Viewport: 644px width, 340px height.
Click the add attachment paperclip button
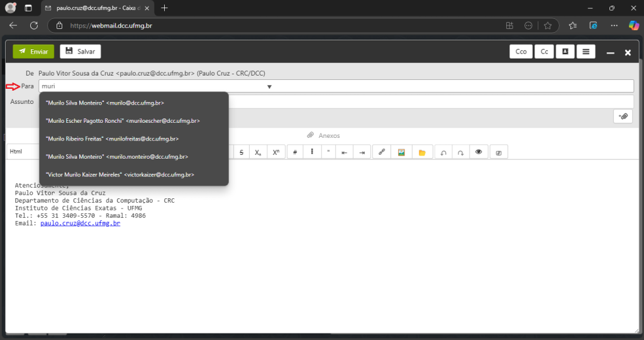click(x=623, y=116)
